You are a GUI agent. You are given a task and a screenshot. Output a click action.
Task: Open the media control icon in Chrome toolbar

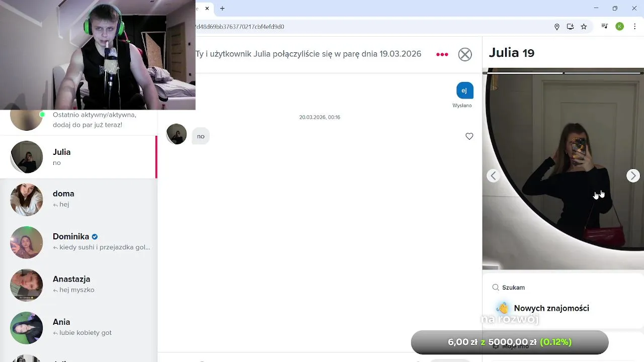click(x=605, y=27)
